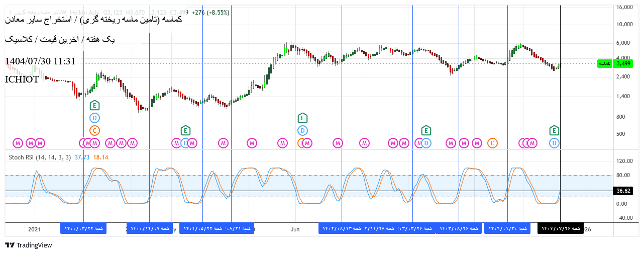The image size is (644, 254).
Task: Click the standalone orange C marker on the right
Action: point(492,143)
